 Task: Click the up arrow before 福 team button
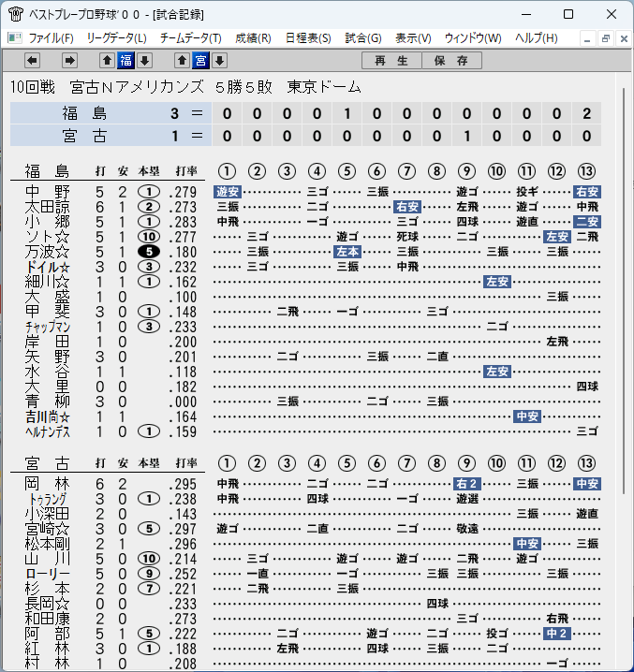click(x=108, y=61)
